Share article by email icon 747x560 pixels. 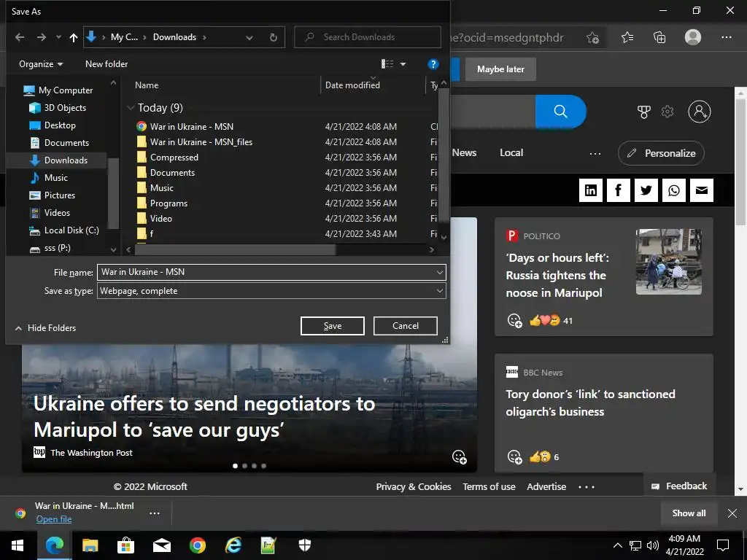click(702, 190)
